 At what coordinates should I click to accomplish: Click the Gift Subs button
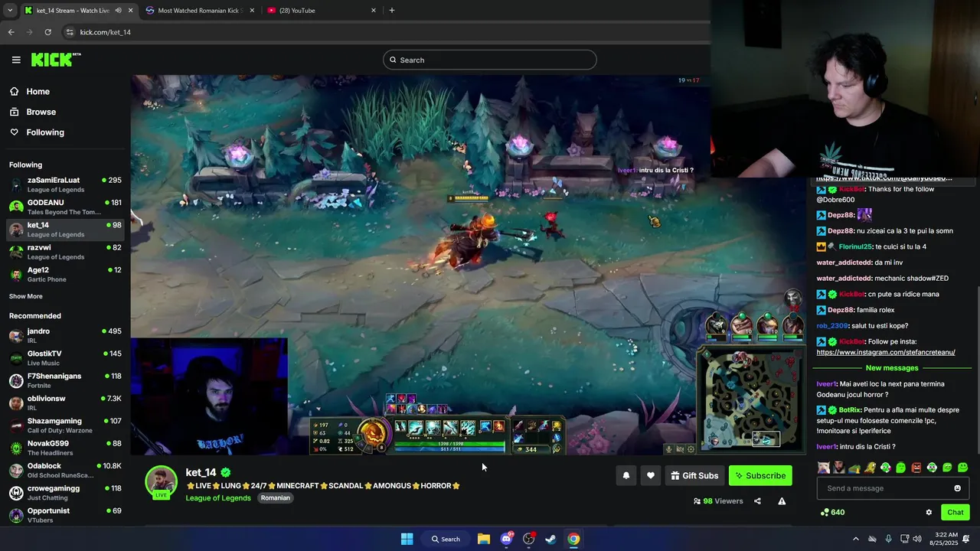click(x=694, y=475)
